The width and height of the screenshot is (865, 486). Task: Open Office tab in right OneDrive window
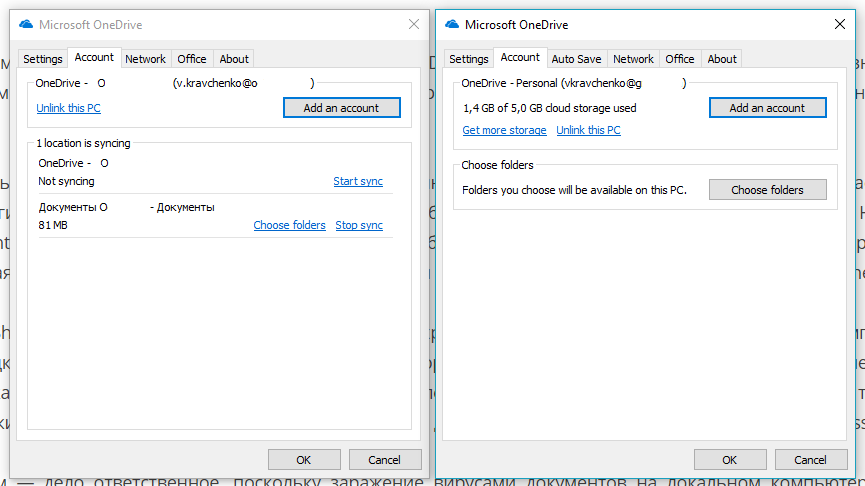pos(680,59)
